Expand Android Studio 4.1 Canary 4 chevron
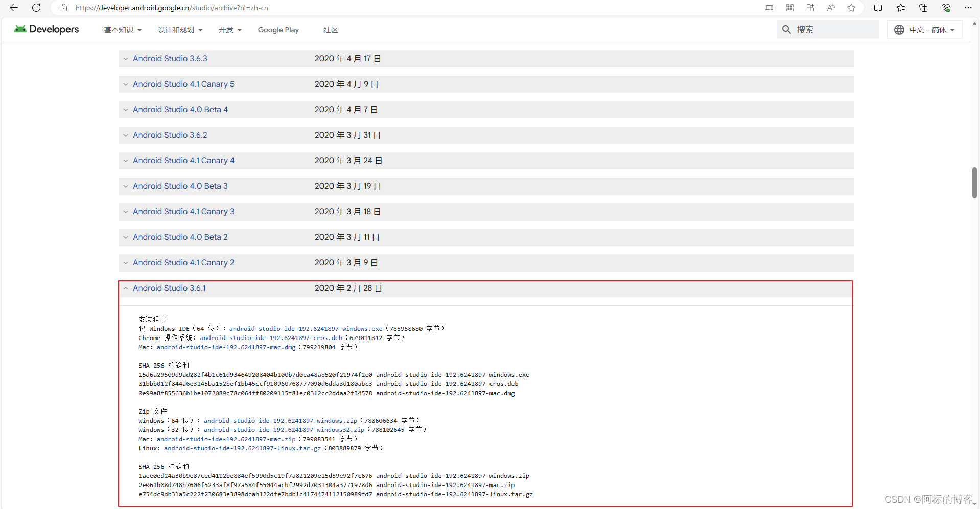The width and height of the screenshot is (980, 509). (126, 161)
